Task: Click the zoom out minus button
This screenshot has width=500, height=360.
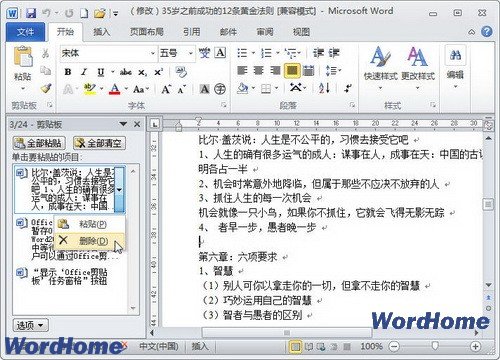Action: point(394,347)
